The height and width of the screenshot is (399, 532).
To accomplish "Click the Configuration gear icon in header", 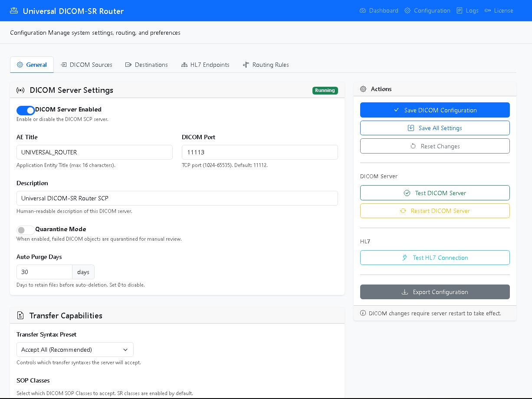I will click(x=407, y=11).
